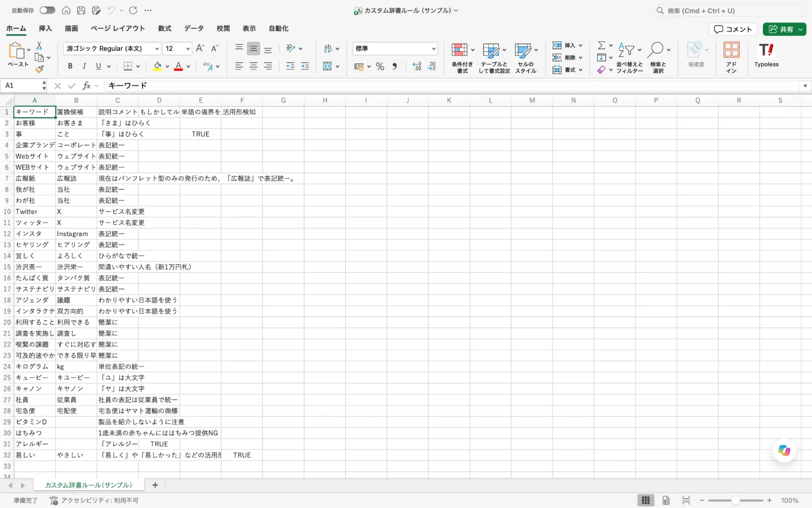Open the Typoless add-in
The image size is (812, 508).
(x=766, y=55)
